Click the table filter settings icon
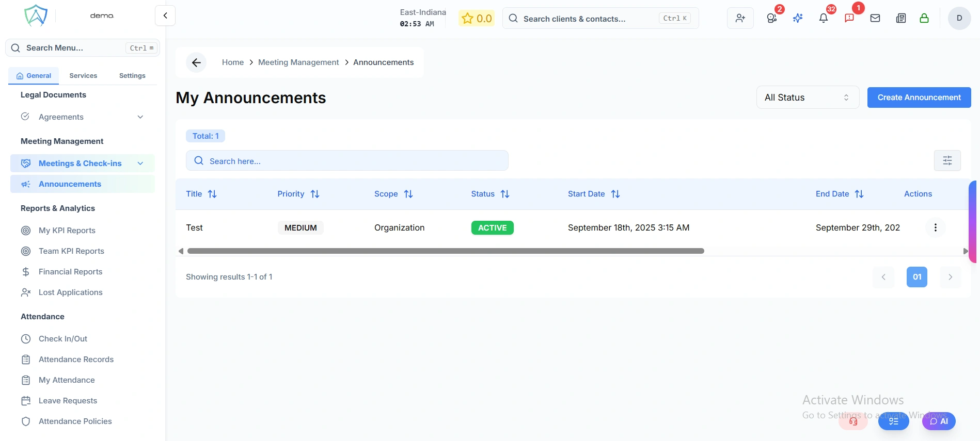 947,160
